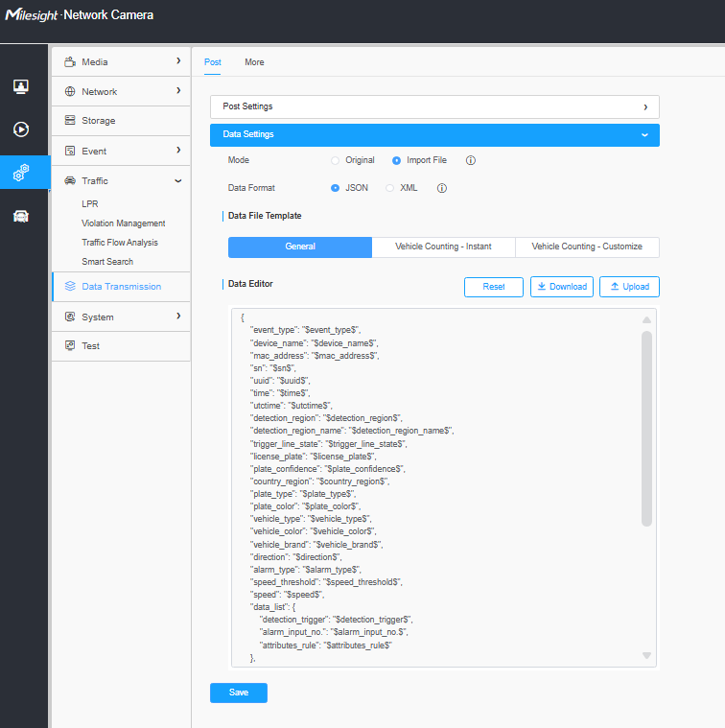Expand the Event menu chevron
725x728 pixels.
click(178, 150)
